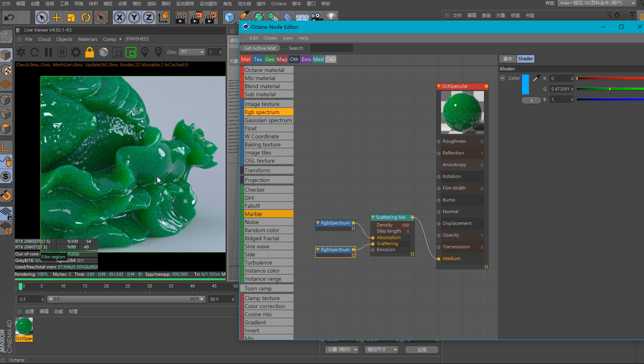Select the Rotate tool
644x364 pixels.
pyautogui.click(x=86, y=17)
